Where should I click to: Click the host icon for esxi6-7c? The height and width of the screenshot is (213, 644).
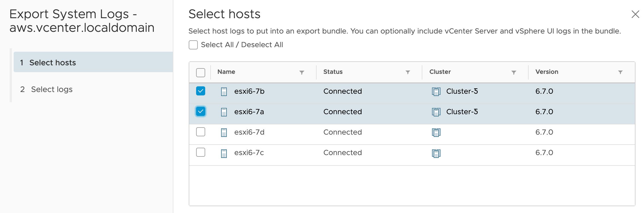[224, 153]
